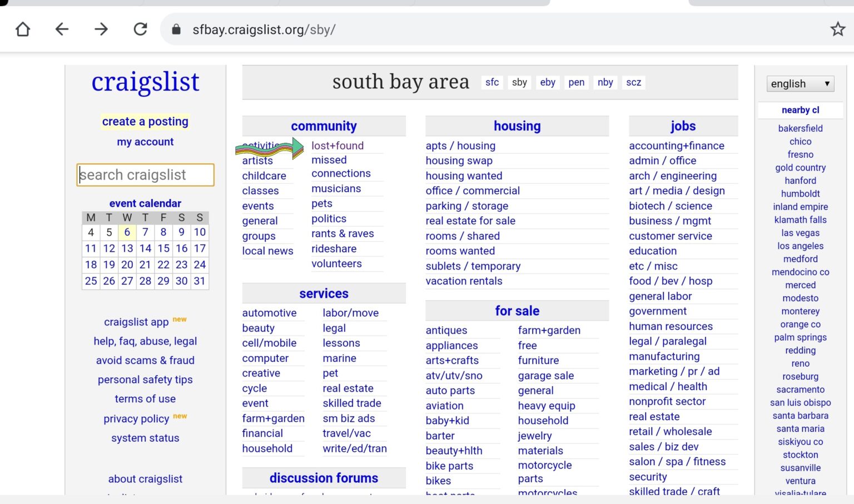The width and height of the screenshot is (854, 504).
Task: Open the free stuff category
Action: point(527,345)
